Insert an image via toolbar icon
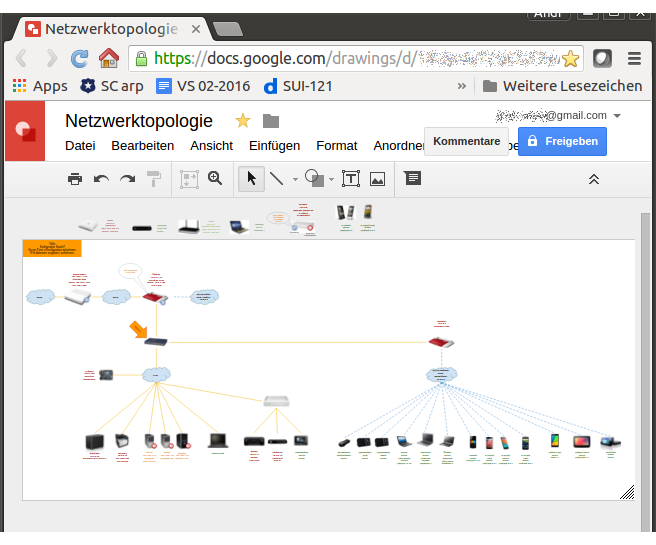Screen dimensions: 656x545 [377, 179]
